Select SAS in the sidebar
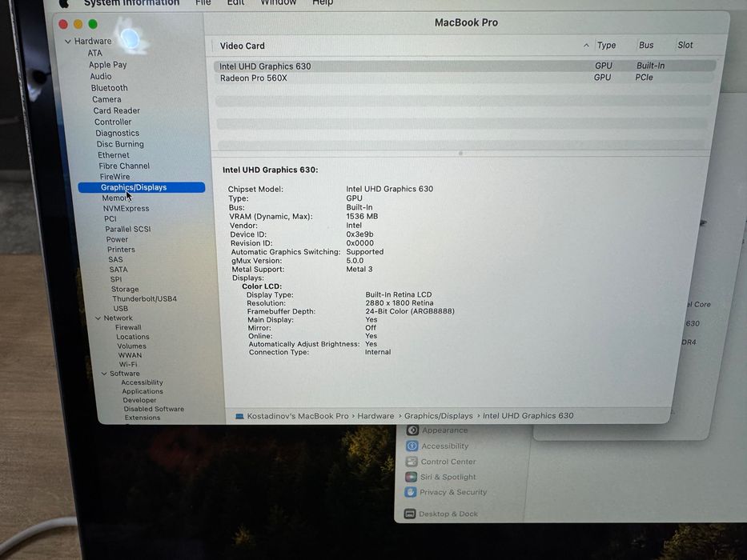This screenshot has height=560, width=747. pos(115,259)
